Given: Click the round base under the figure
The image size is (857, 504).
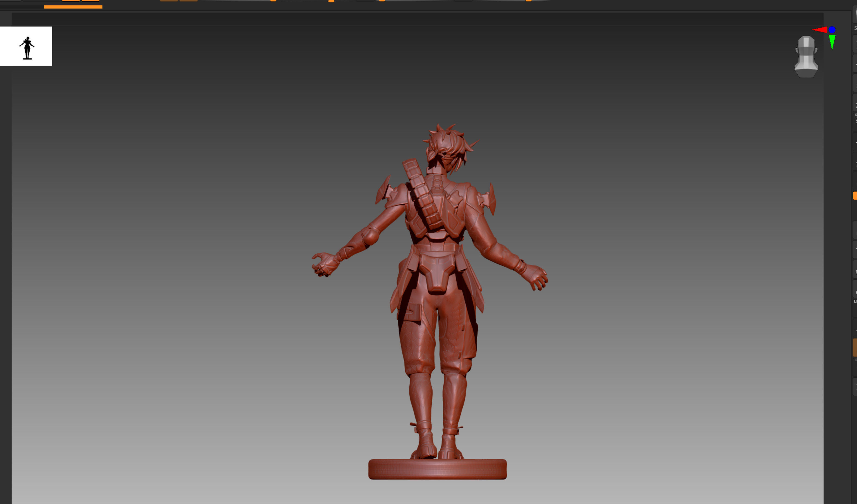Looking at the screenshot, I should coord(438,469).
